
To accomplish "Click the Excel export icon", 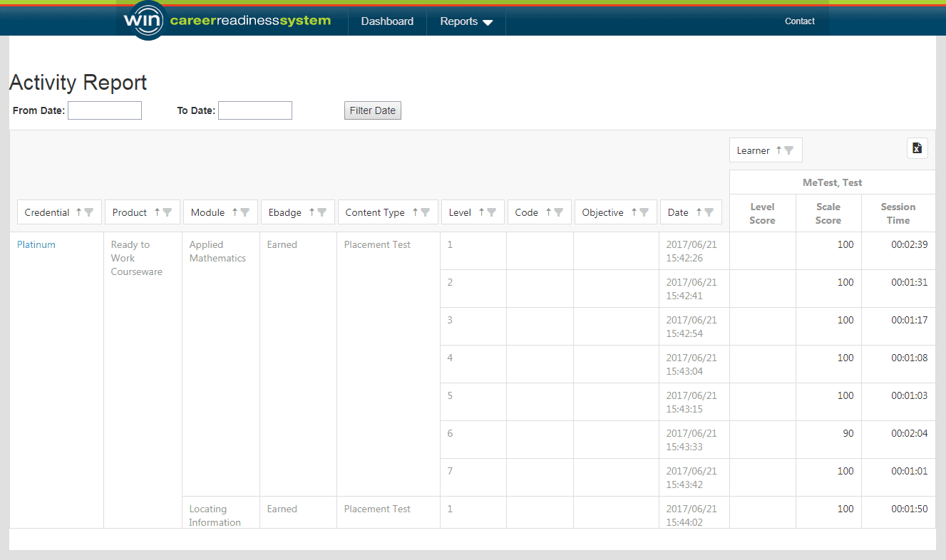I will click(x=917, y=148).
